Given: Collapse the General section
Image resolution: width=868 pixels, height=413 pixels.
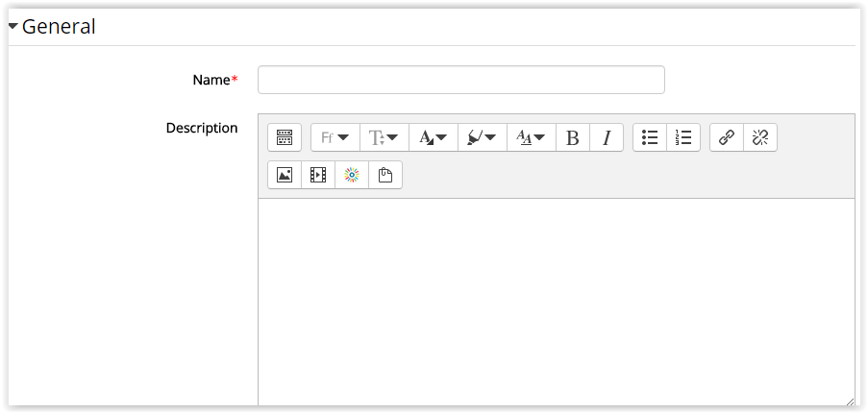Looking at the screenshot, I should tap(13, 26).
